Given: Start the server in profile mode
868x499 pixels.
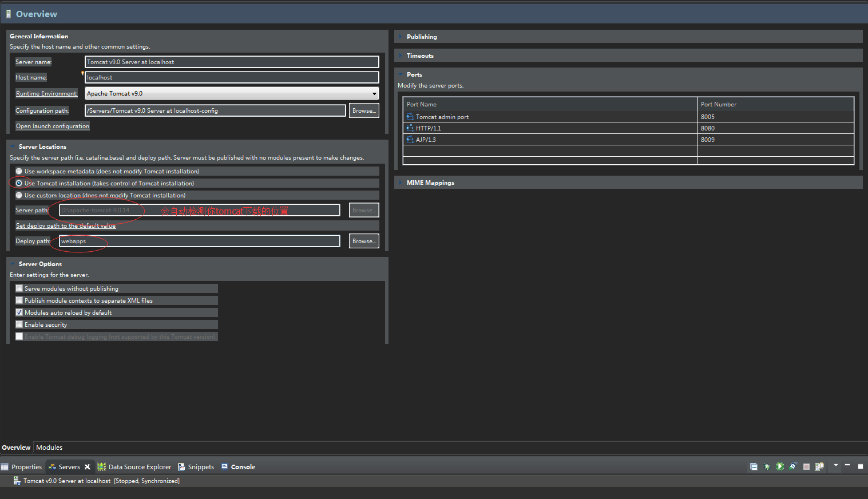Looking at the screenshot, I should click(x=793, y=467).
